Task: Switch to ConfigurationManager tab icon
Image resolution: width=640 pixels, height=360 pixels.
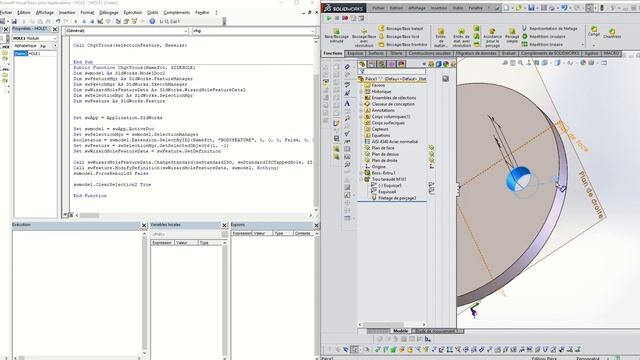Action: pos(382,64)
